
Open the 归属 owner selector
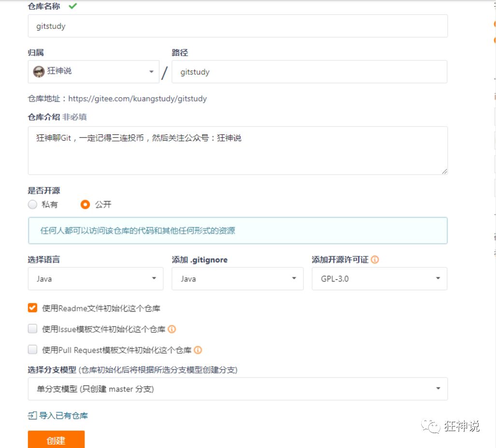coord(93,71)
